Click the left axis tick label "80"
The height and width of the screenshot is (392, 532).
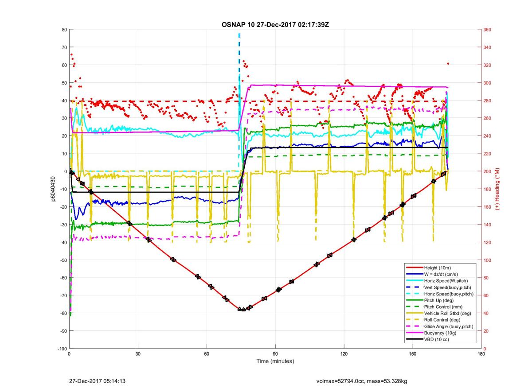tap(64, 30)
